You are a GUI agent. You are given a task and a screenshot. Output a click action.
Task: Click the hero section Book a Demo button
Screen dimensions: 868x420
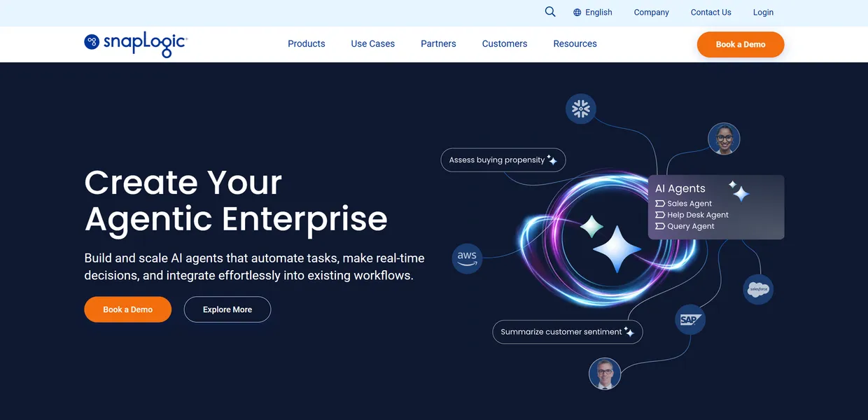pos(127,309)
